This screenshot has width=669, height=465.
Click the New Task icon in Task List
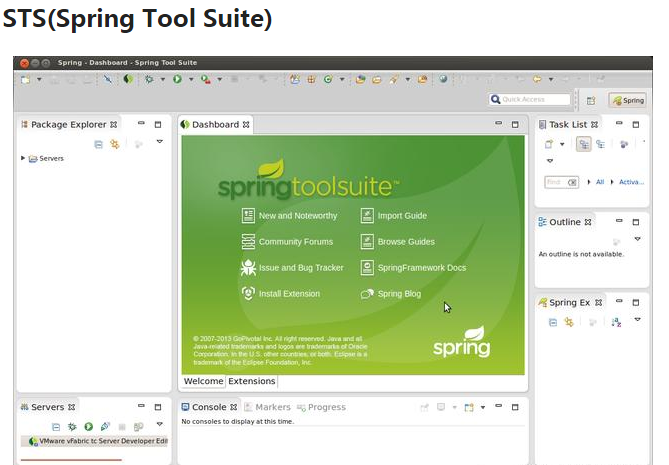pos(549,144)
